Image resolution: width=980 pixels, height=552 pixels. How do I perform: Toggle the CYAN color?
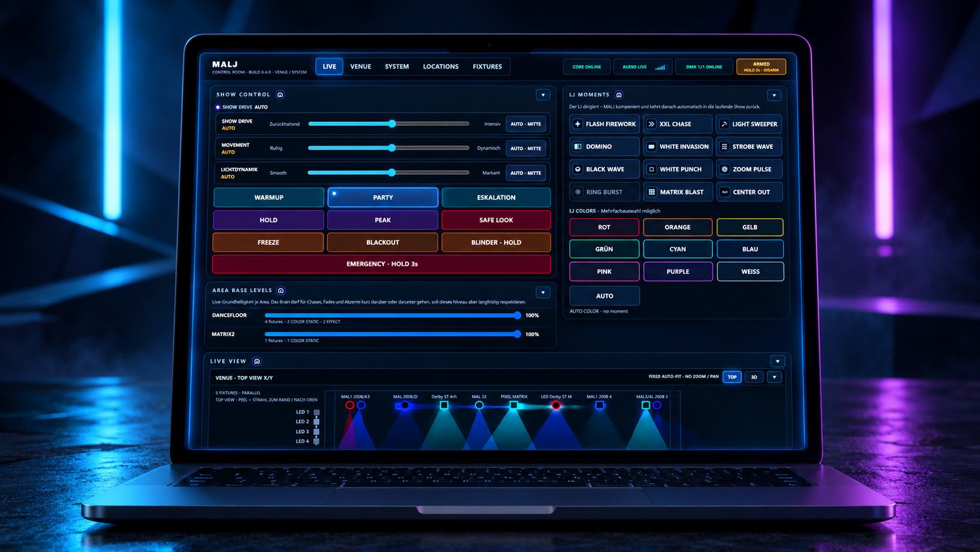[678, 249]
